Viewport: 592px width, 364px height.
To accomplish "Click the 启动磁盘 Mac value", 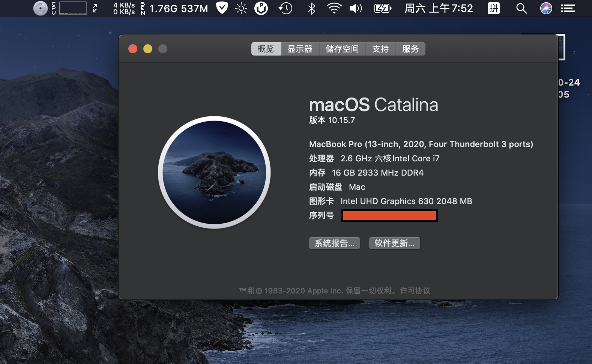I will pyautogui.click(x=357, y=187).
